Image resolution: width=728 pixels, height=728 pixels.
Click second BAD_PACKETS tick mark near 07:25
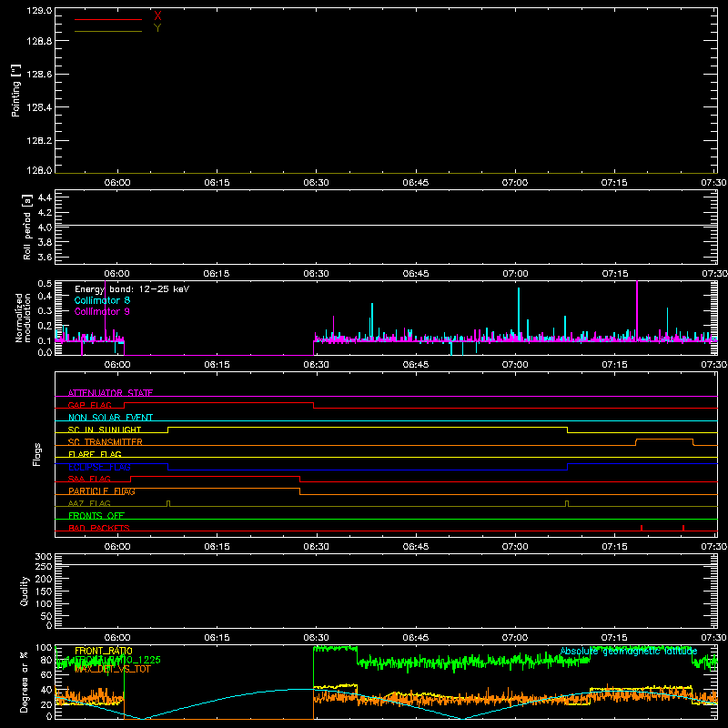point(683,528)
